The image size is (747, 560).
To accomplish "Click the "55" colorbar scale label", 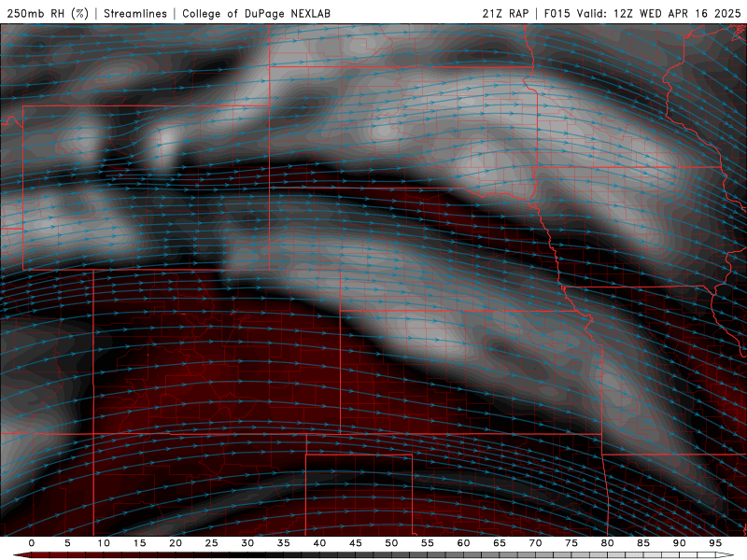I will point(428,543).
